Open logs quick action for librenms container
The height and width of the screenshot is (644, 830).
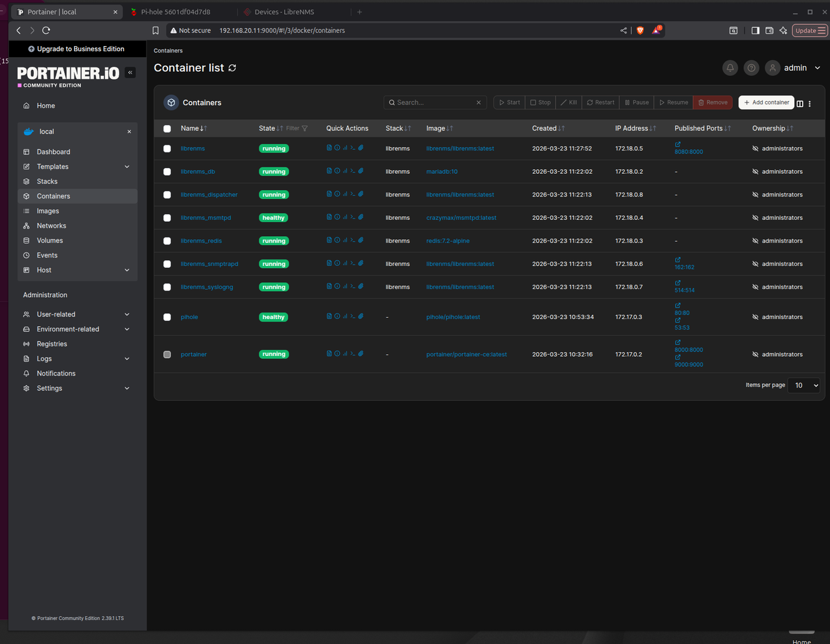click(329, 148)
